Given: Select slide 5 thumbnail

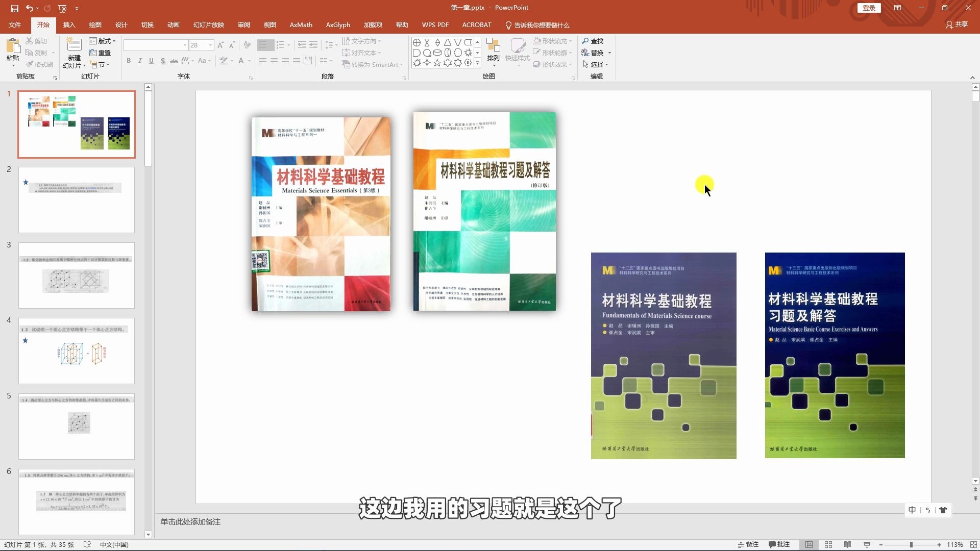Looking at the screenshot, I should 77,427.
